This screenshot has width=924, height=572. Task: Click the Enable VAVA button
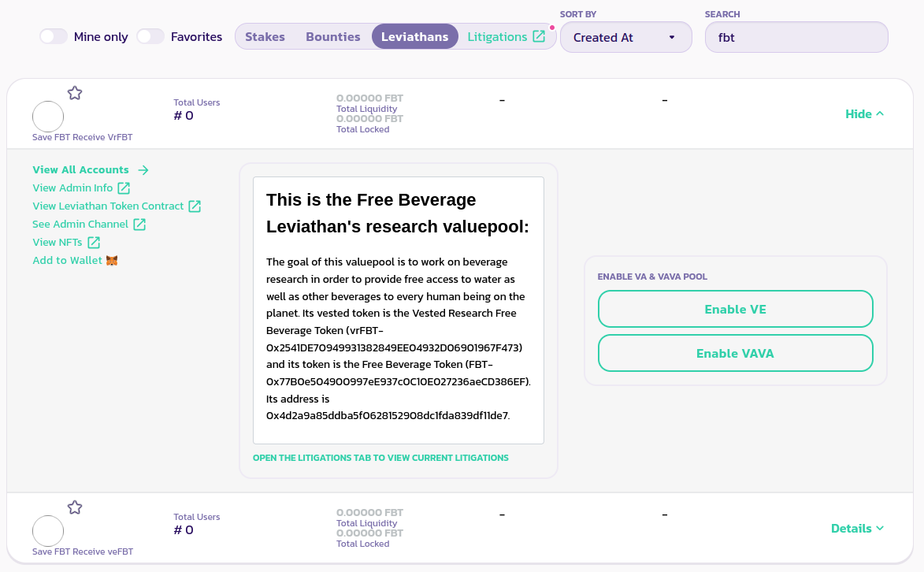(x=735, y=353)
